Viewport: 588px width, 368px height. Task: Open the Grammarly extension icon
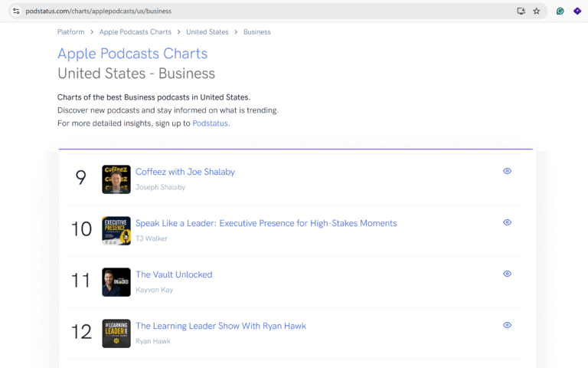560,11
